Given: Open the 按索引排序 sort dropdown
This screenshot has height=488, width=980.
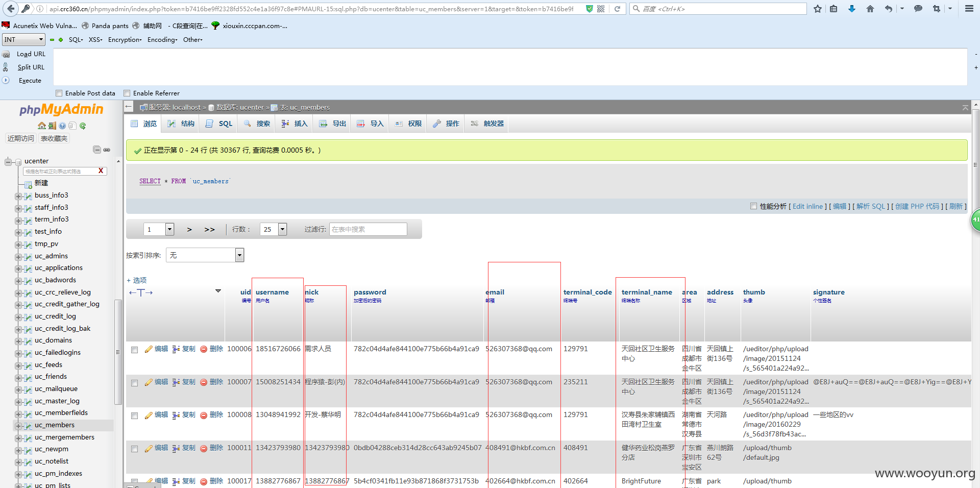Looking at the screenshot, I should 205,255.
